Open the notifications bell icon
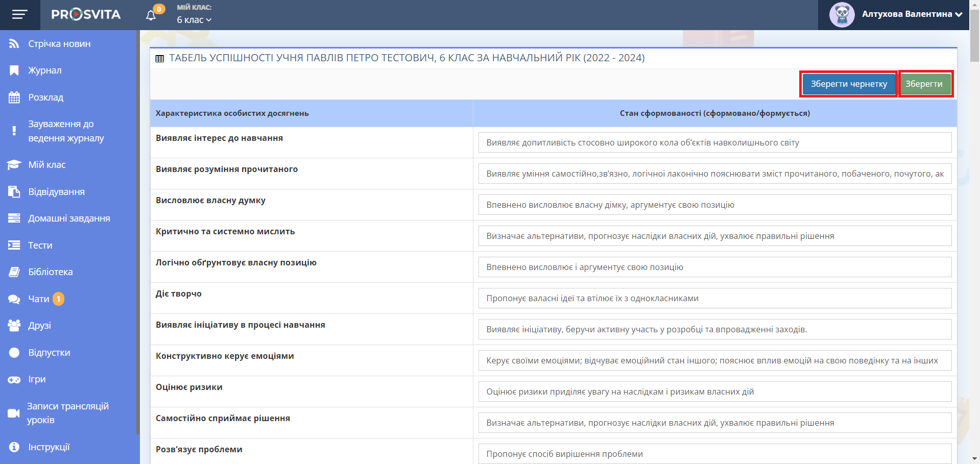The image size is (980, 464). pos(151,15)
